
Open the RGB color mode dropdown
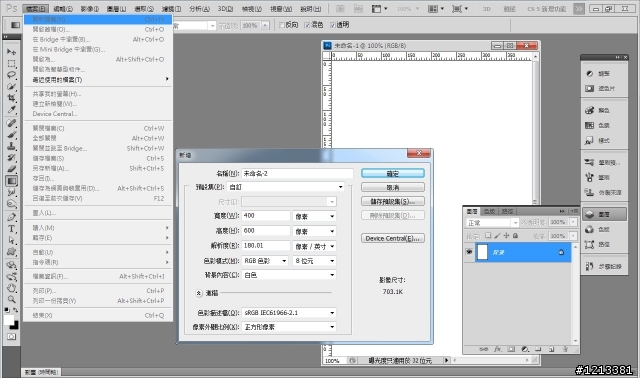click(x=265, y=260)
